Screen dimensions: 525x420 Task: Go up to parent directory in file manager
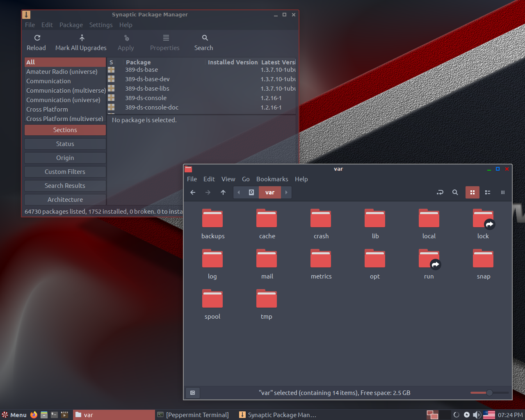click(x=223, y=192)
